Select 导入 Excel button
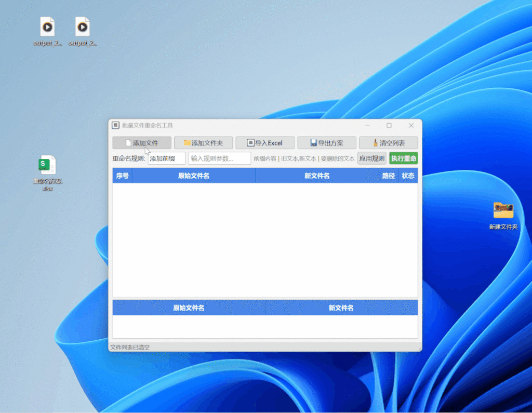This screenshot has width=532, height=413. point(265,143)
